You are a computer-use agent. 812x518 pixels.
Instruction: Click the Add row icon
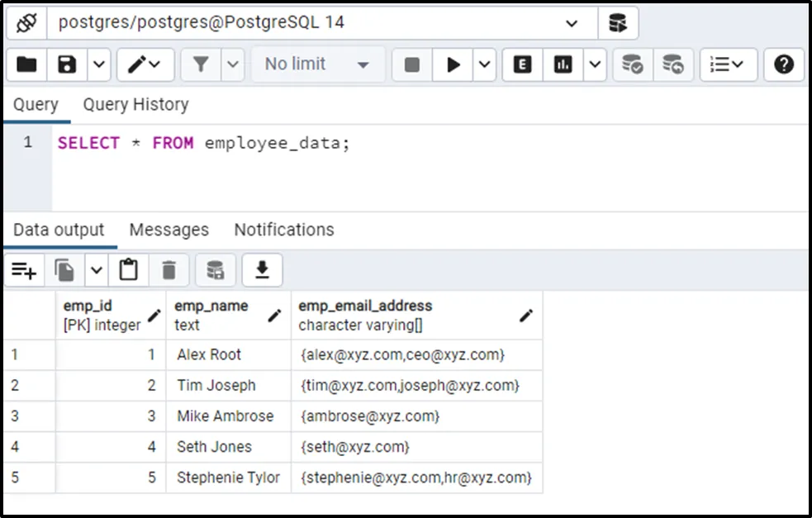click(x=24, y=270)
